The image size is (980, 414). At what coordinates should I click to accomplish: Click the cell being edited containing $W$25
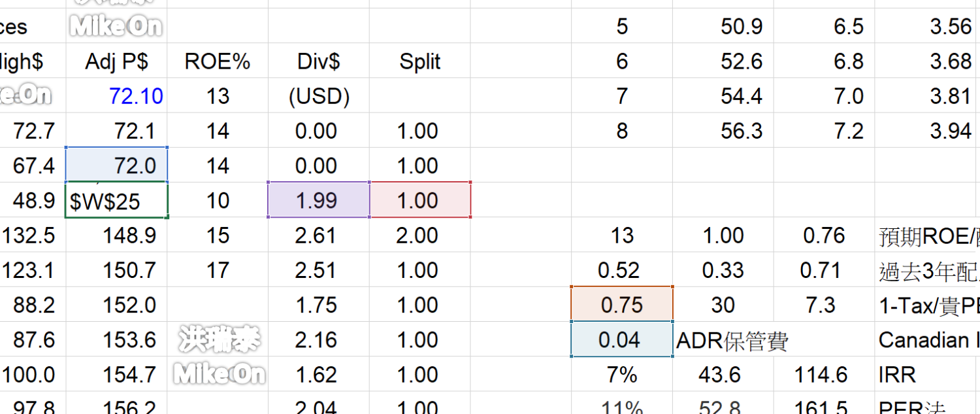click(x=116, y=201)
